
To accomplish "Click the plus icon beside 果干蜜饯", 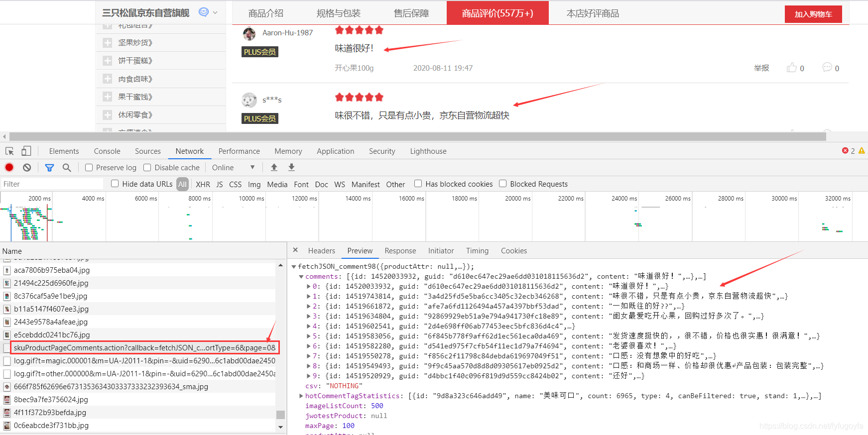I will [107, 97].
